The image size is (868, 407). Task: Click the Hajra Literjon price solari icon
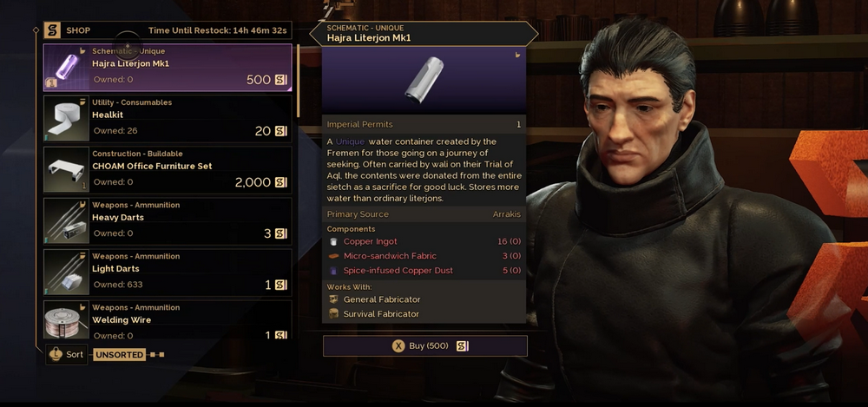pyautogui.click(x=281, y=80)
